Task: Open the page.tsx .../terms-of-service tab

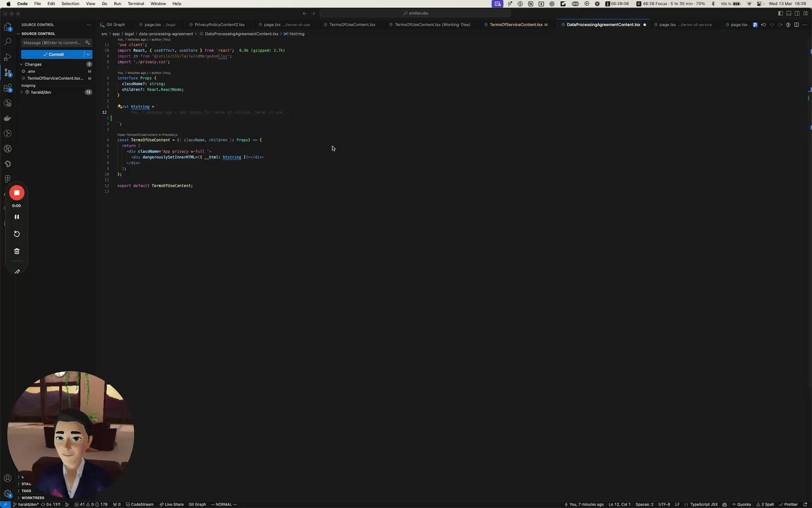Action: tap(685, 25)
